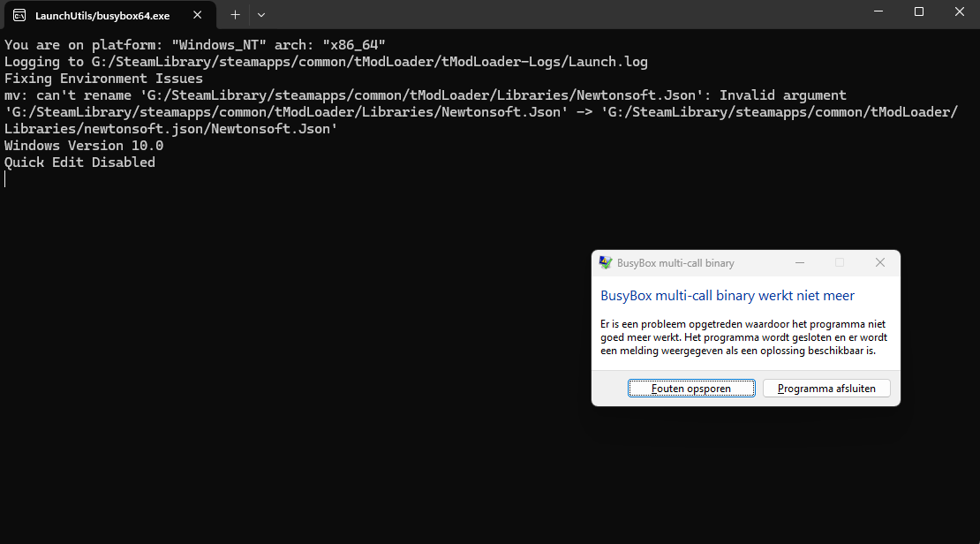The width and height of the screenshot is (980, 544).
Task: Close the busybox64.exe terminal tab
Action: pos(198,15)
